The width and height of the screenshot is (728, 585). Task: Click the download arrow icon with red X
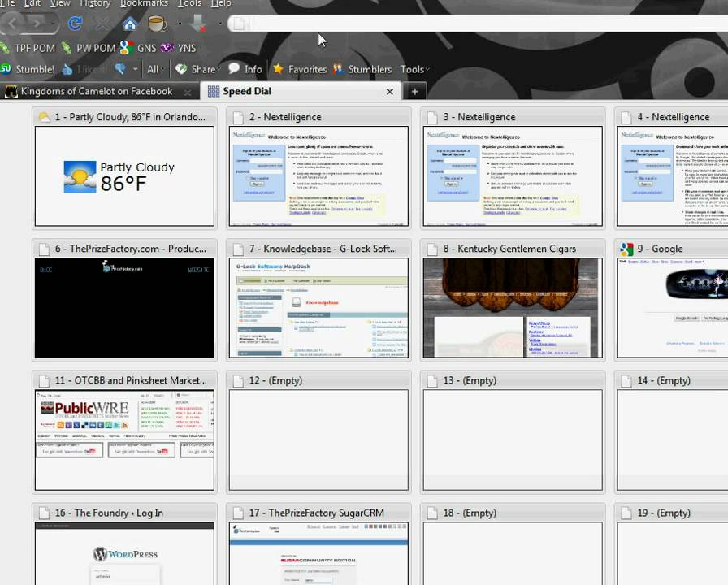click(x=198, y=24)
